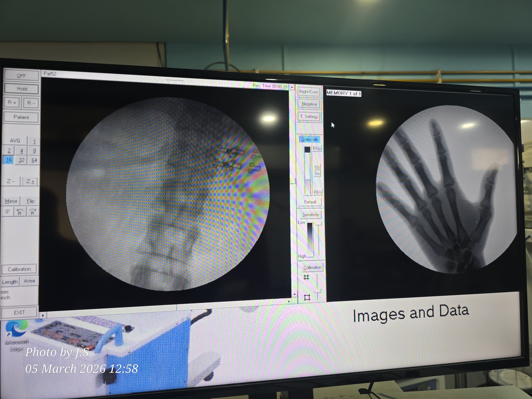Click the "Pat52" patient title text

(50, 74)
